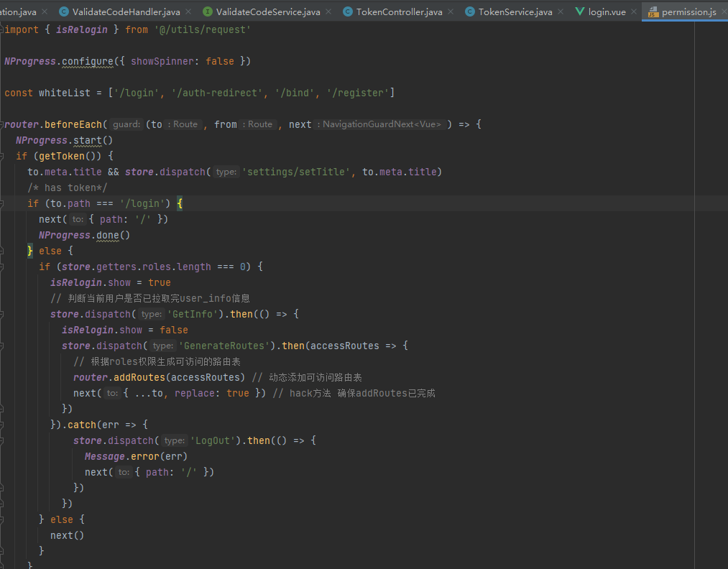This screenshot has height=569, width=728.
Task: Fold the catch(err => block
Action: 2,425
